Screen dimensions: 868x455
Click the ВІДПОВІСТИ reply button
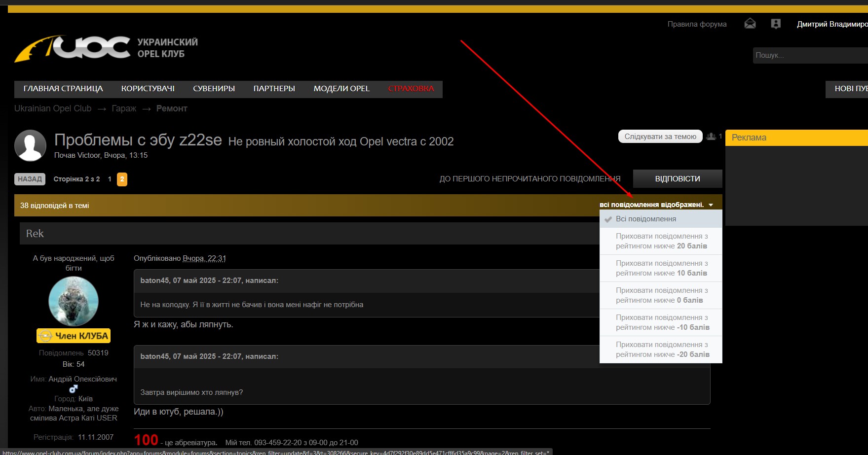coord(678,179)
